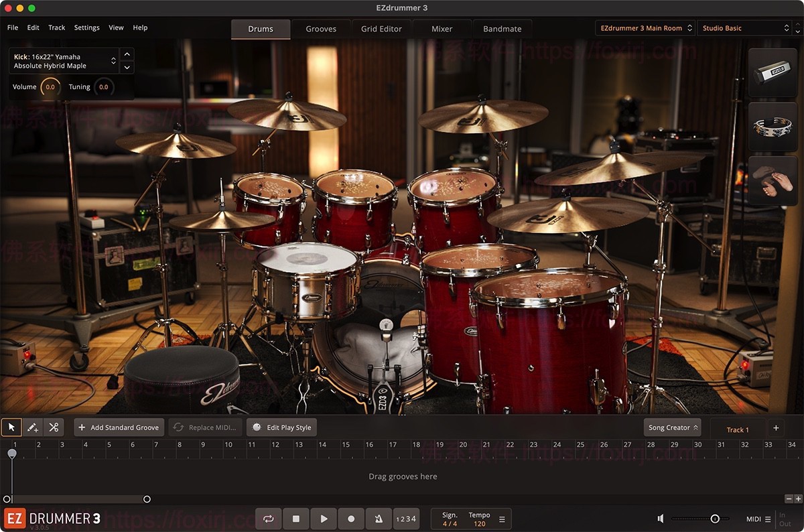Viewport: 804px width, 532px height.
Task: Switch to the Mixer tab
Action: tap(442, 28)
